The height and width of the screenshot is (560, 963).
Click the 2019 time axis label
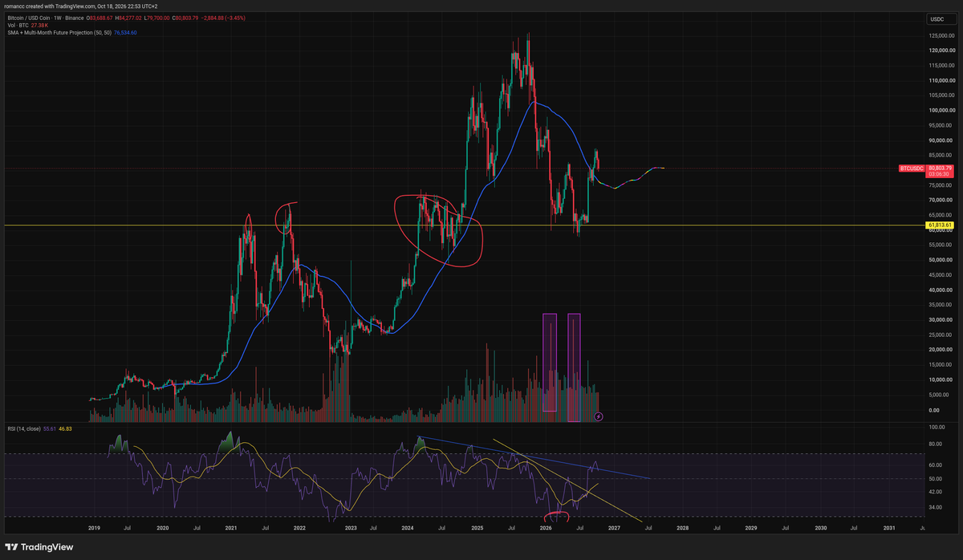tap(94, 529)
